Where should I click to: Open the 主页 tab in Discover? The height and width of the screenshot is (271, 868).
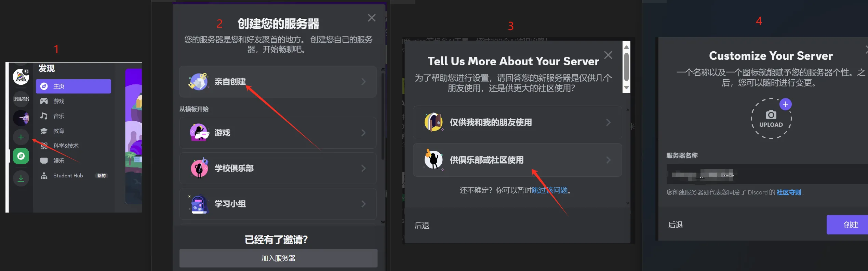(73, 86)
